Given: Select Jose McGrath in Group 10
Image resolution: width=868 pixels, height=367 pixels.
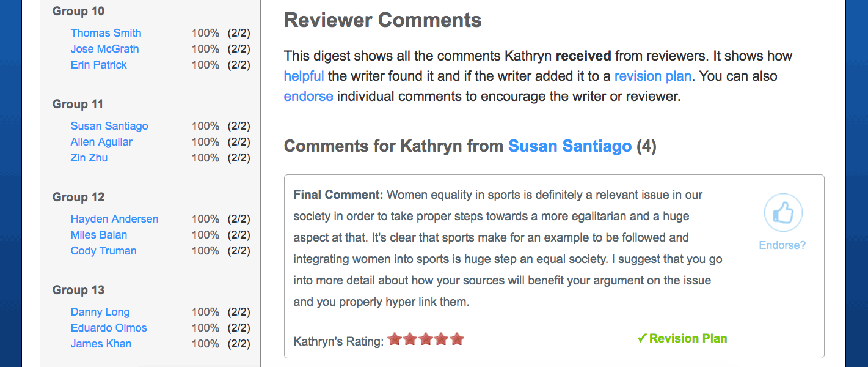Looking at the screenshot, I should tap(104, 49).
